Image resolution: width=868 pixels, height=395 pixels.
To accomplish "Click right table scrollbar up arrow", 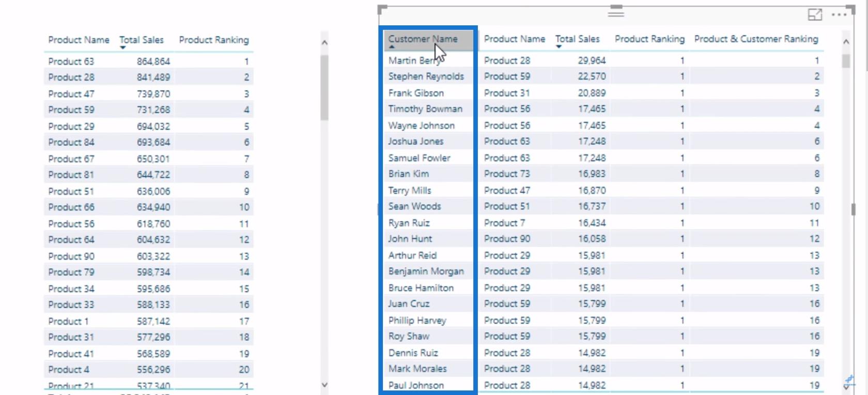I will click(846, 41).
